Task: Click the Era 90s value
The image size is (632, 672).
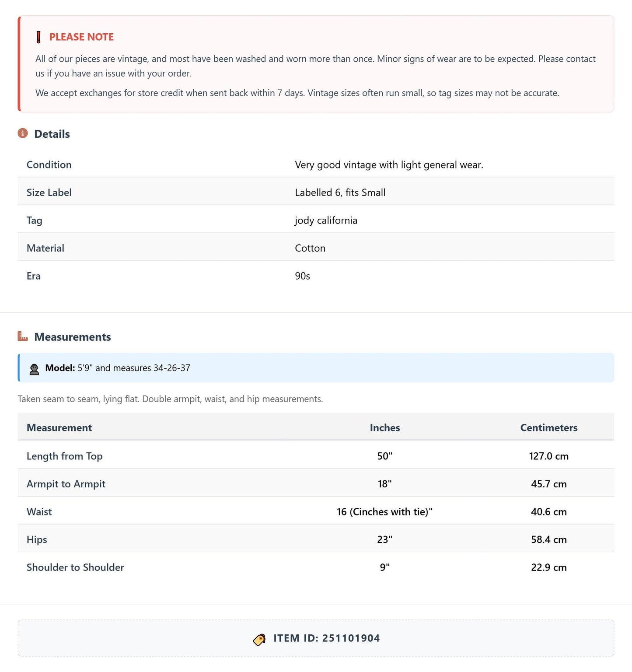Action: click(x=302, y=276)
